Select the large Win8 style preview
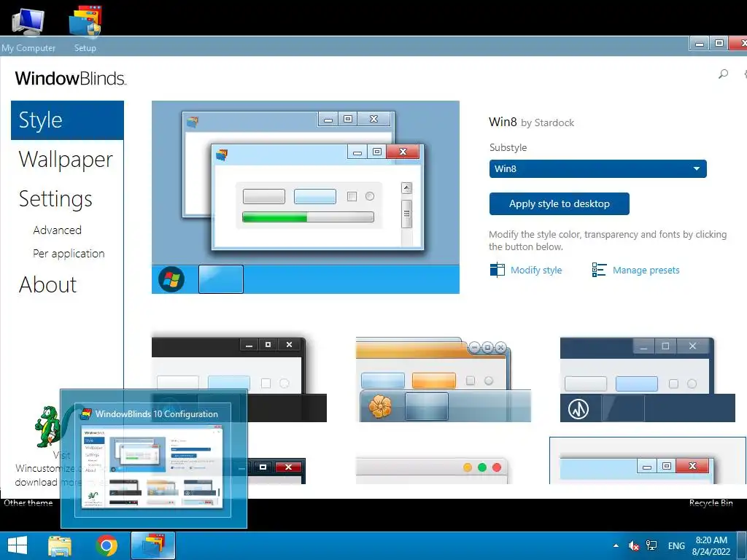This screenshot has height=560, width=747. 306,197
